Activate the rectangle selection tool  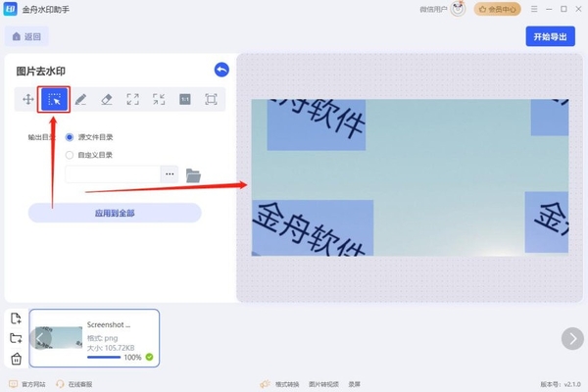point(54,99)
